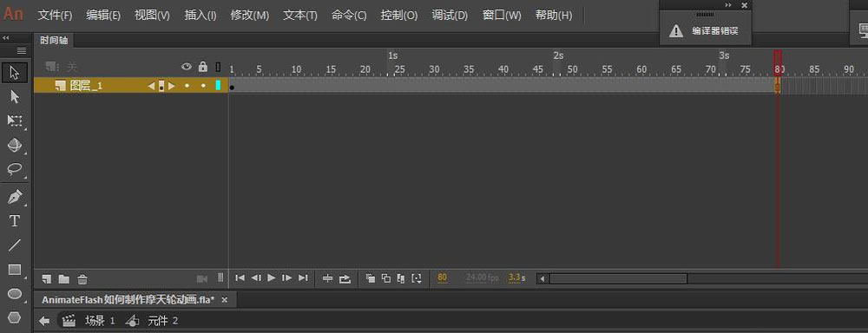
Task: Select the Lasso tool
Action: pos(15,169)
